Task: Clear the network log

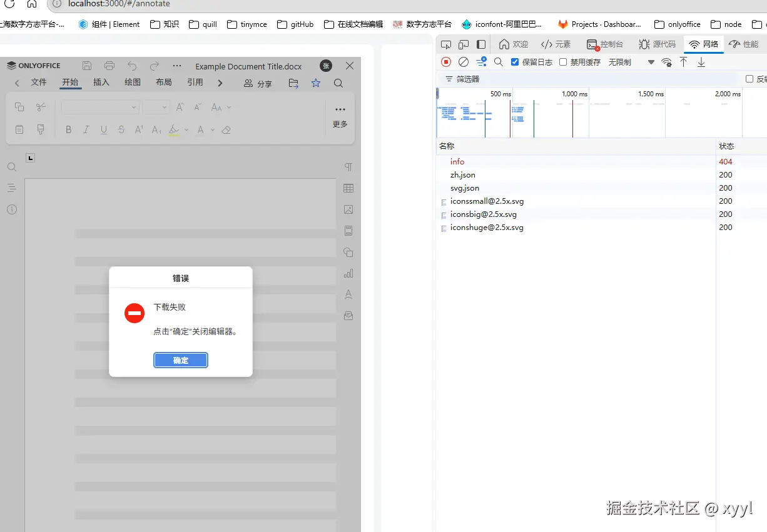Action: (464, 62)
